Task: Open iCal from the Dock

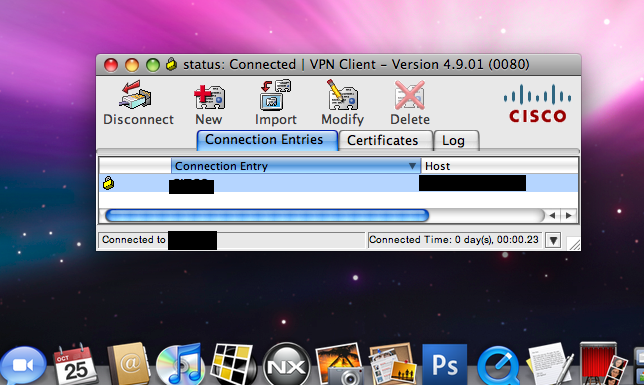Action: coord(76,365)
